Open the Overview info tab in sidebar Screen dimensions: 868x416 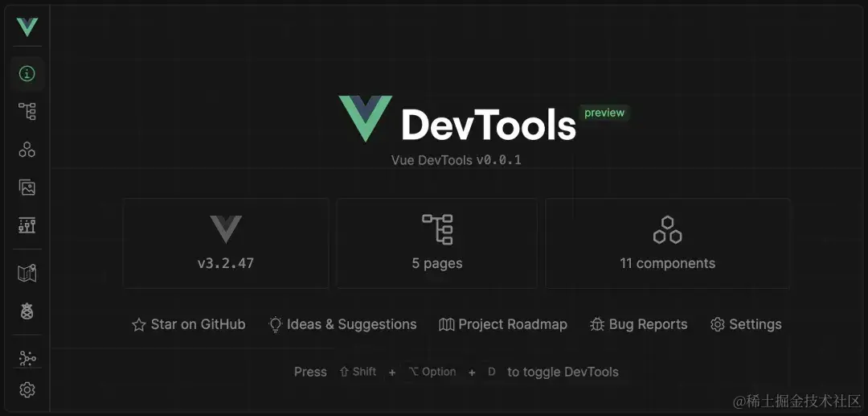[27, 73]
